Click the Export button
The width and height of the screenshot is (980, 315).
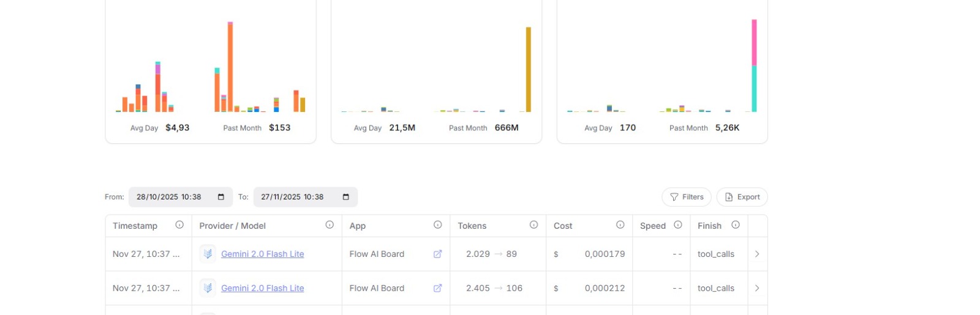(742, 197)
